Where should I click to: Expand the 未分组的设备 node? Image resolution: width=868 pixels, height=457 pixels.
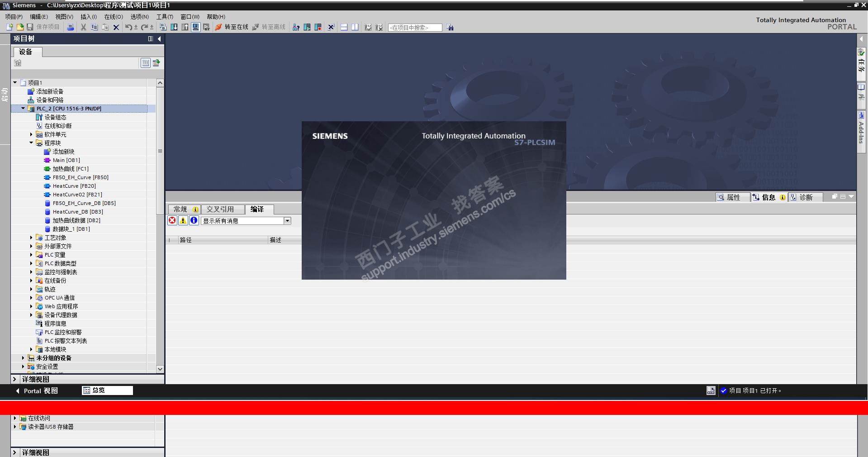coord(23,358)
